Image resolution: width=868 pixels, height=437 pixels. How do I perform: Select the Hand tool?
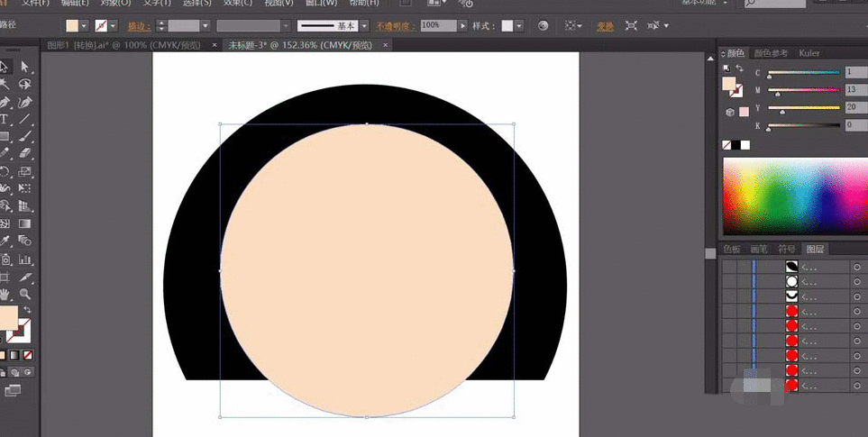coord(5,294)
